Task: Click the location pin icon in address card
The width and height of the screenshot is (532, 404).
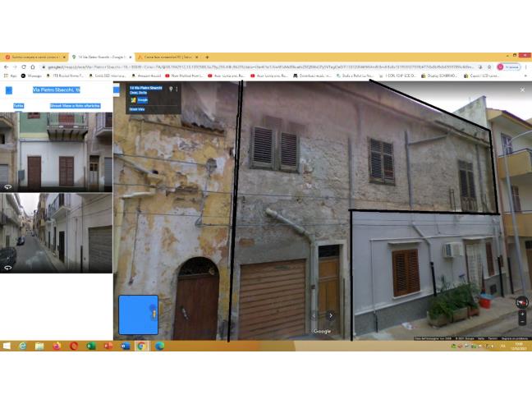Action: point(170,89)
